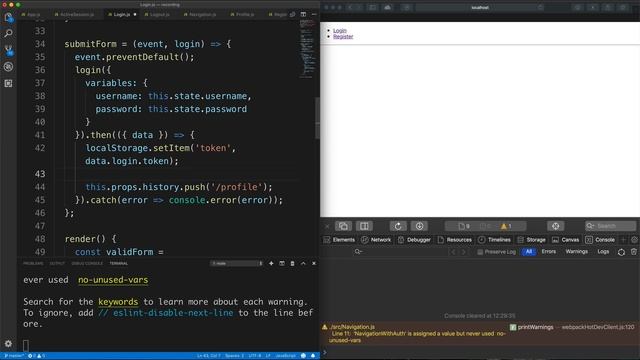
Task: Switch to the Resources inspector tab
Action: click(x=454, y=240)
